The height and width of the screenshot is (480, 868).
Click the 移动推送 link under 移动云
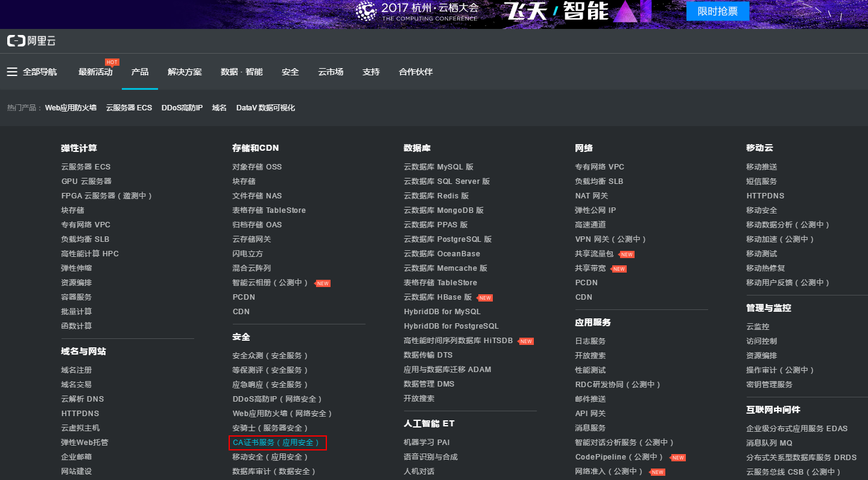pyautogui.click(x=761, y=167)
